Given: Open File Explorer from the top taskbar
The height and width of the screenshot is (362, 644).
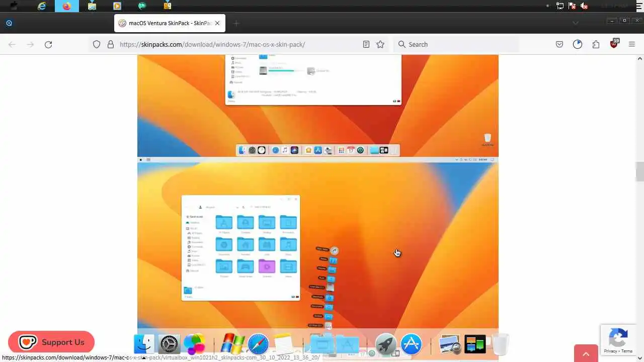Looking at the screenshot, I should click(92, 6).
